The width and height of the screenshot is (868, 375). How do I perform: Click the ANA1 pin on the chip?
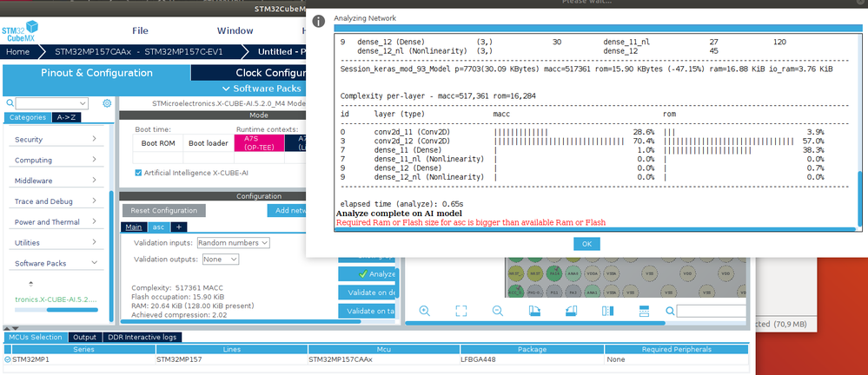[592, 292]
